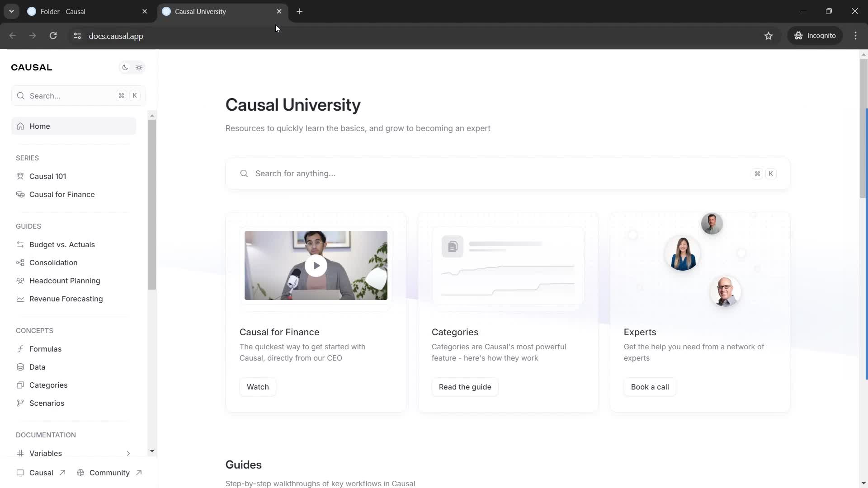Viewport: 868px width, 488px height.
Task: Open the Community link in sidebar
Action: pos(110,473)
